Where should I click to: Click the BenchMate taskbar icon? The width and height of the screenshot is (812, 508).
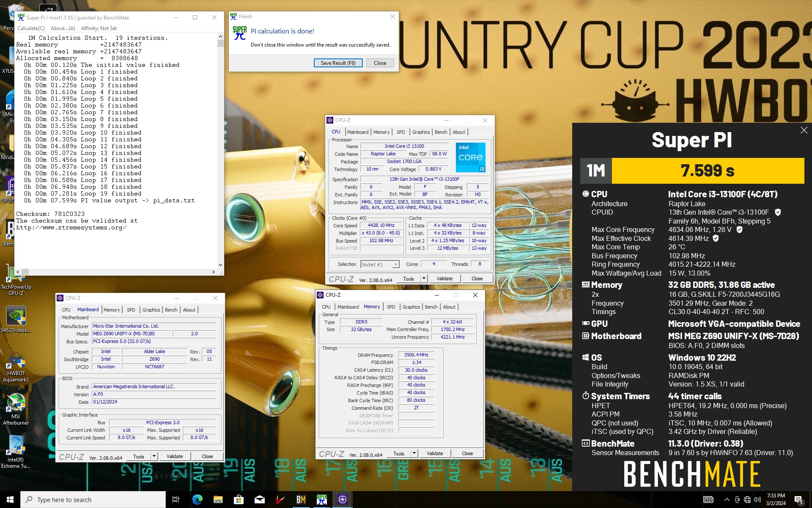[301, 500]
